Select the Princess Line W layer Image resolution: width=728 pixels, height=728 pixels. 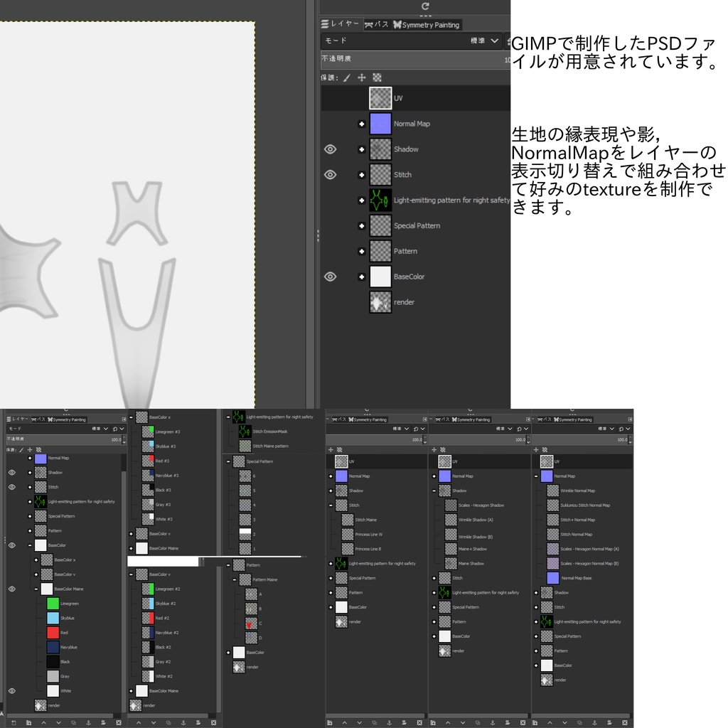pos(369,535)
